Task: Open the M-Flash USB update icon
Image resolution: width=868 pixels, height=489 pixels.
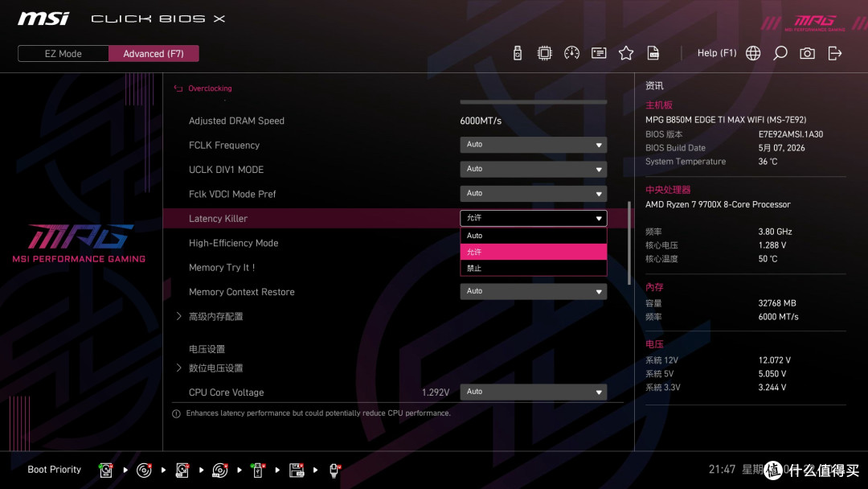Action: click(x=517, y=53)
